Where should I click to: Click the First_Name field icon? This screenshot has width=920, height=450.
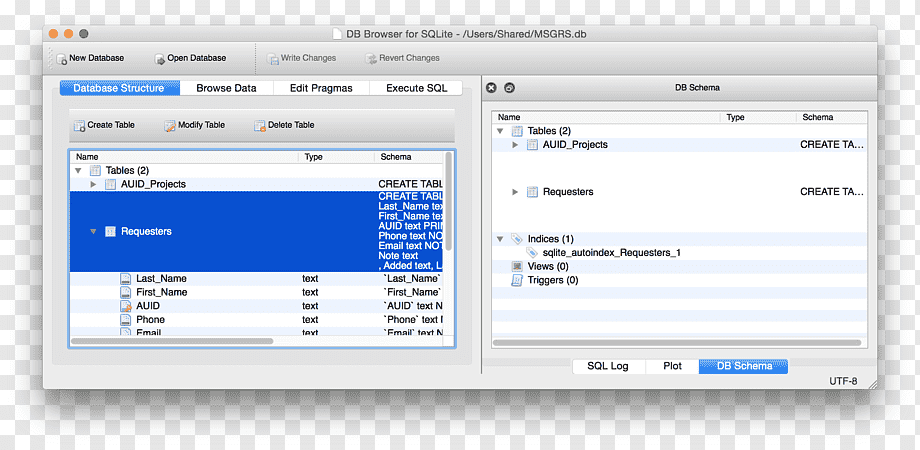point(125,292)
